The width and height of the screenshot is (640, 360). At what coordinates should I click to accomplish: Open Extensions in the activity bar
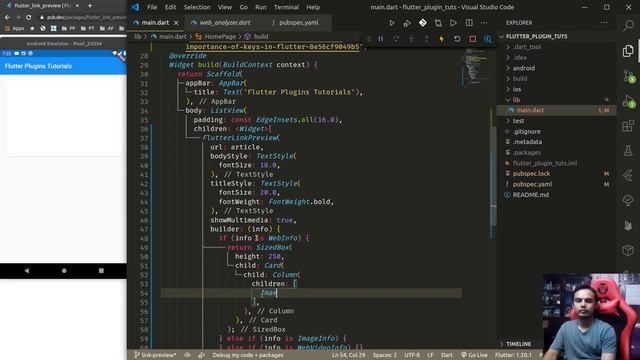(x=629, y=126)
